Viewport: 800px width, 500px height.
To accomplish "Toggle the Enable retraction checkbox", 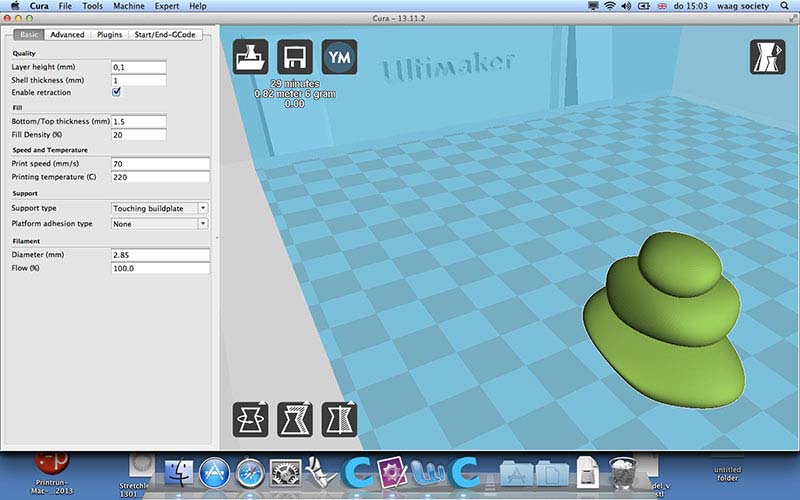I will [116, 92].
